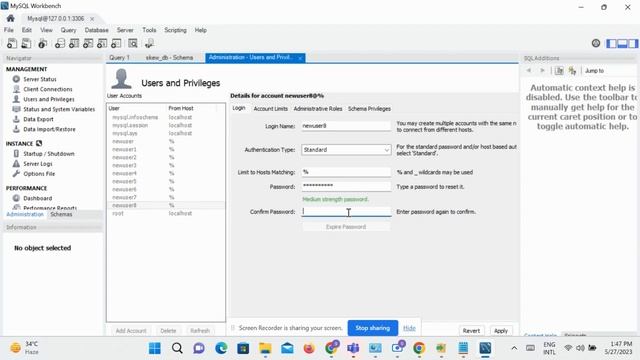Close the Administration - Users and Privileges tab
This screenshot has height=360, width=640.
pyautogui.click(x=300, y=58)
